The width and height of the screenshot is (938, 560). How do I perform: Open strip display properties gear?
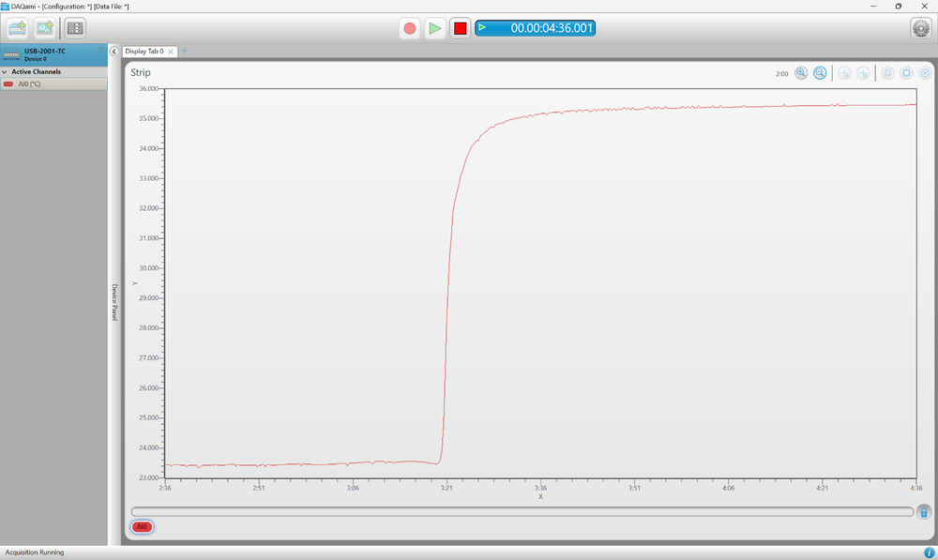[906, 73]
